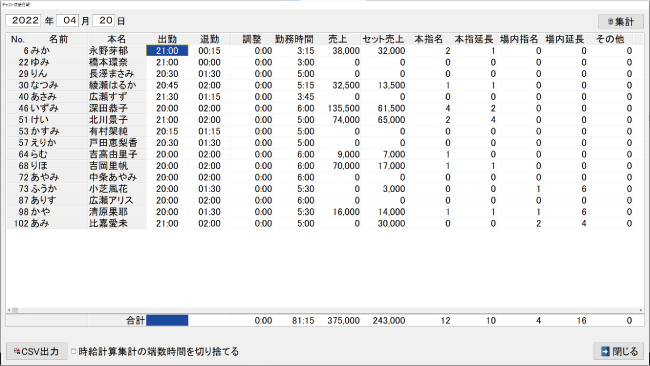Click clock-in time 20:45 for なつみ
Image resolution: width=650 pixels, height=366 pixels.
[x=167, y=85]
